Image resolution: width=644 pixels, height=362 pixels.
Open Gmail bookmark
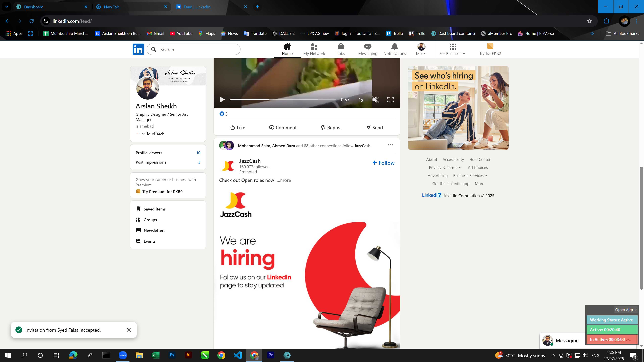click(155, 34)
